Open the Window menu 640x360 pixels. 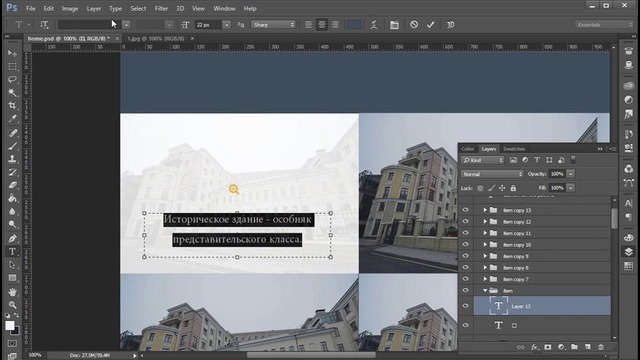pyautogui.click(x=224, y=9)
